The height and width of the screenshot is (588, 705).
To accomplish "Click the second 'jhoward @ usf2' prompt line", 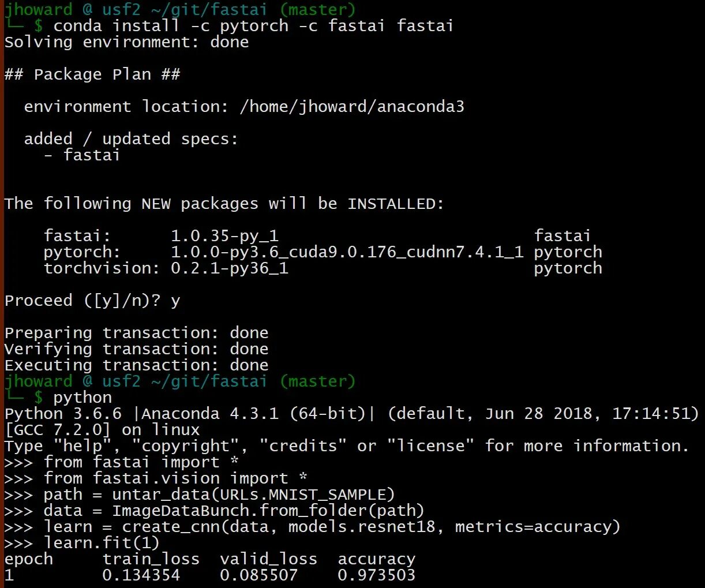I will (180, 381).
